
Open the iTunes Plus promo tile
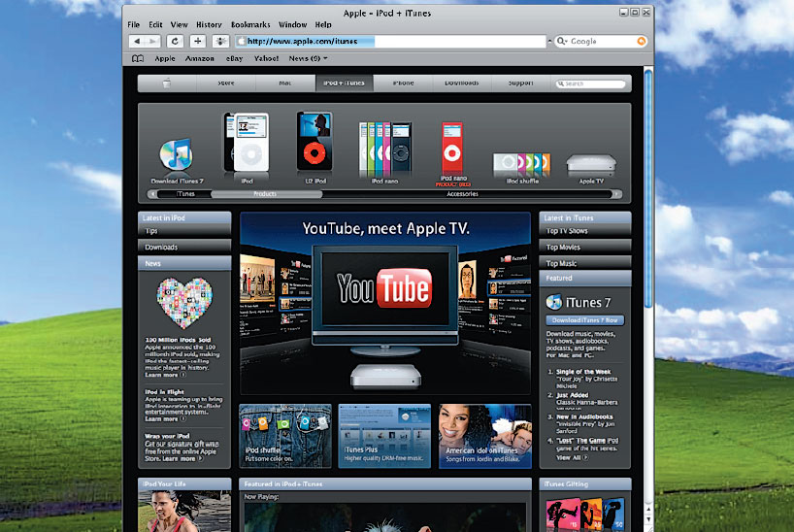point(384,436)
